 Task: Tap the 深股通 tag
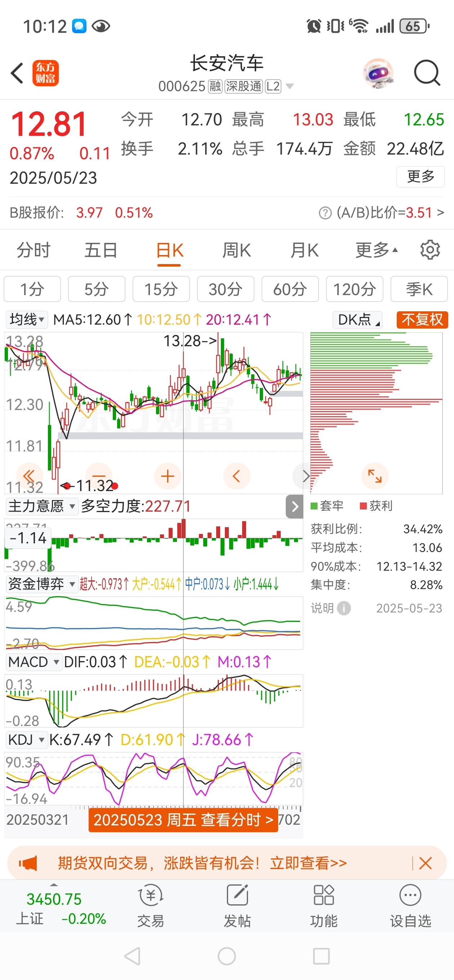(244, 86)
